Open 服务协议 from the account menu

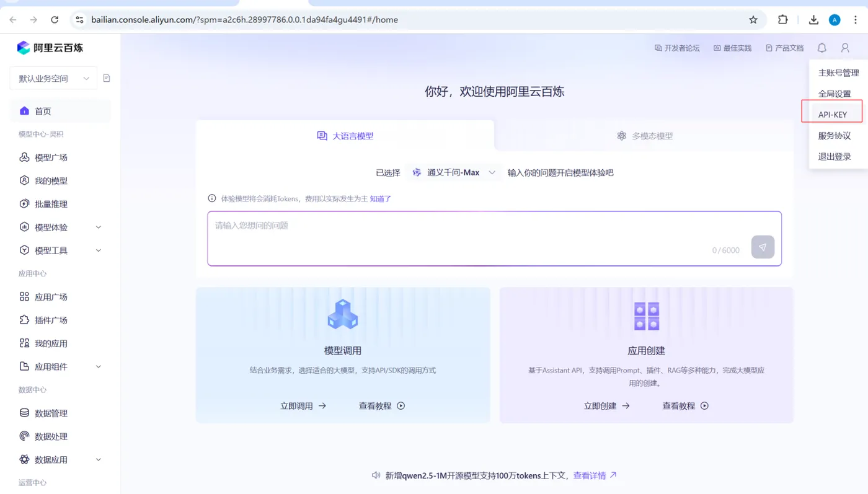click(x=835, y=136)
